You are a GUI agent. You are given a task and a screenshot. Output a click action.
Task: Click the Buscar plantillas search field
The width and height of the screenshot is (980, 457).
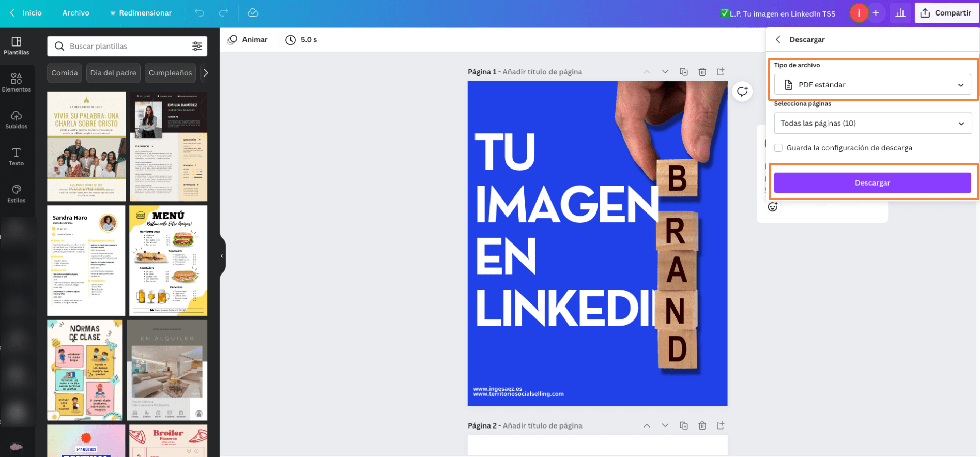127,46
